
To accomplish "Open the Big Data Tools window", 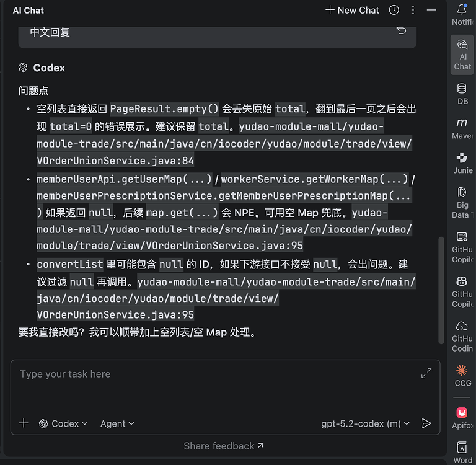I will [x=462, y=203].
